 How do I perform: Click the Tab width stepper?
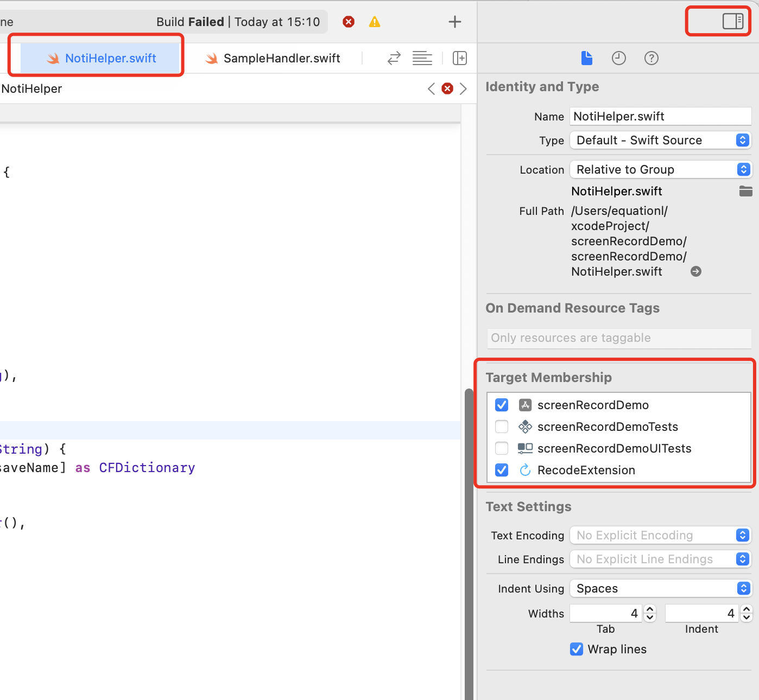click(x=650, y=613)
